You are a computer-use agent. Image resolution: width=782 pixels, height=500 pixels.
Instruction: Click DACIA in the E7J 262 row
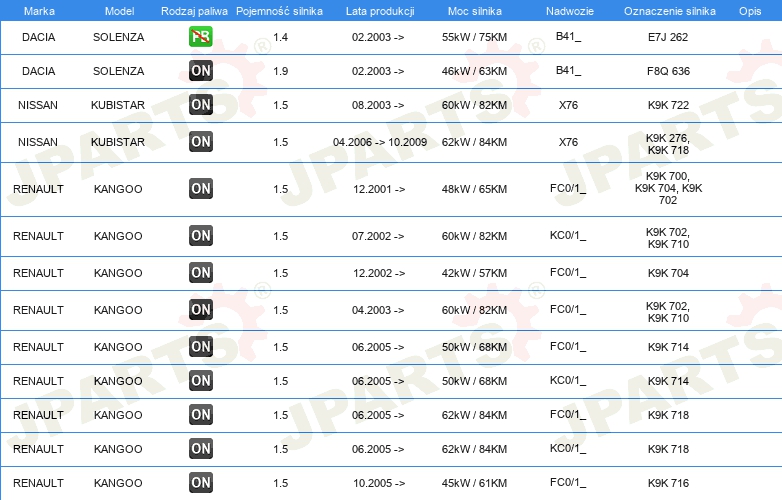click(38, 37)
